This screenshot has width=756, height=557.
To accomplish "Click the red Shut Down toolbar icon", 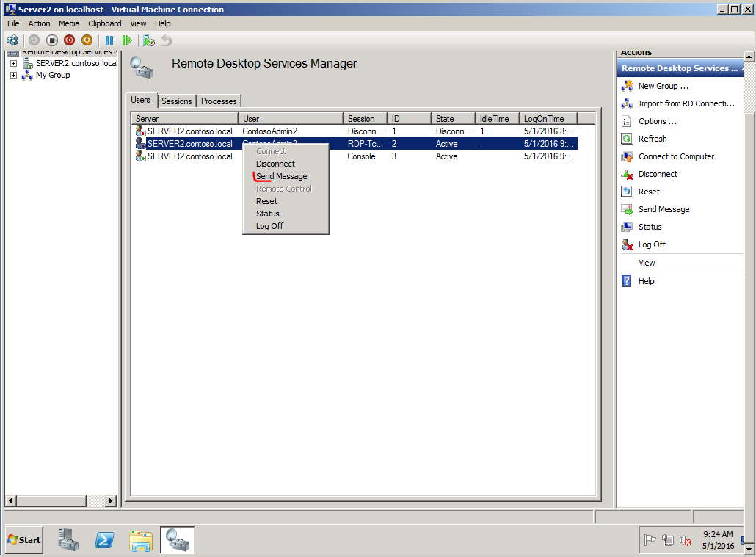I will [70, 40].
